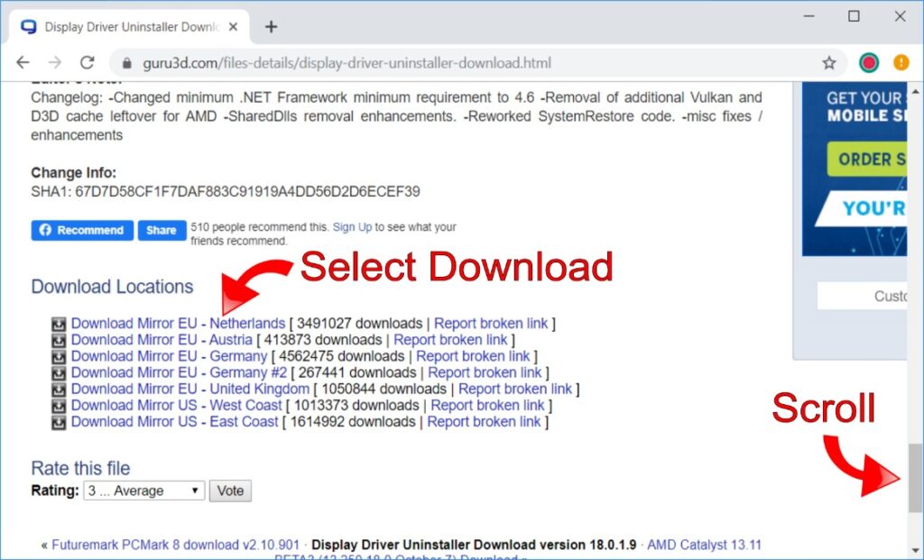Image resolution: width=924 pixels, height=560 pixels.
Task: Bookmark this page with the star icon
Action: click(x=828, y=63)
